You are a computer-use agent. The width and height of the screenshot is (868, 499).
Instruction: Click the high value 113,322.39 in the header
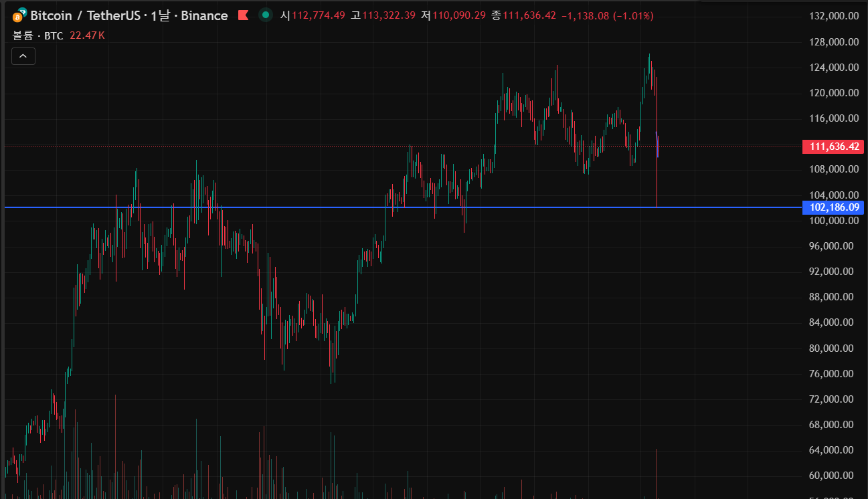click(x=389, y=15)
